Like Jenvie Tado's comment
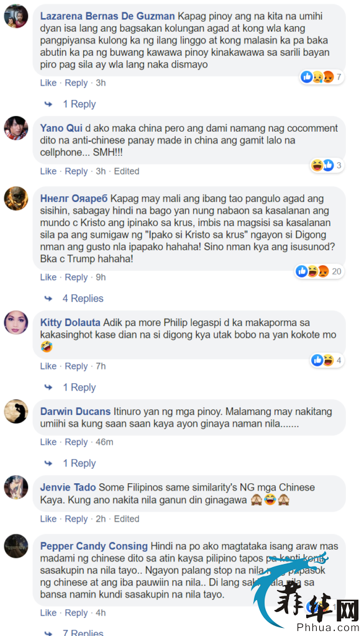Screen dimensions: 364x636 [48, 519]
